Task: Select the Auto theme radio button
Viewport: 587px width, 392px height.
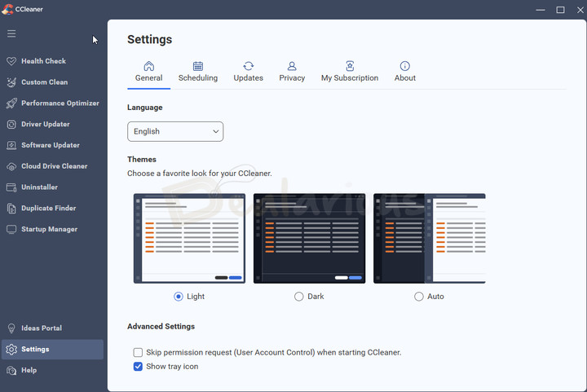Action: point(419,297)
